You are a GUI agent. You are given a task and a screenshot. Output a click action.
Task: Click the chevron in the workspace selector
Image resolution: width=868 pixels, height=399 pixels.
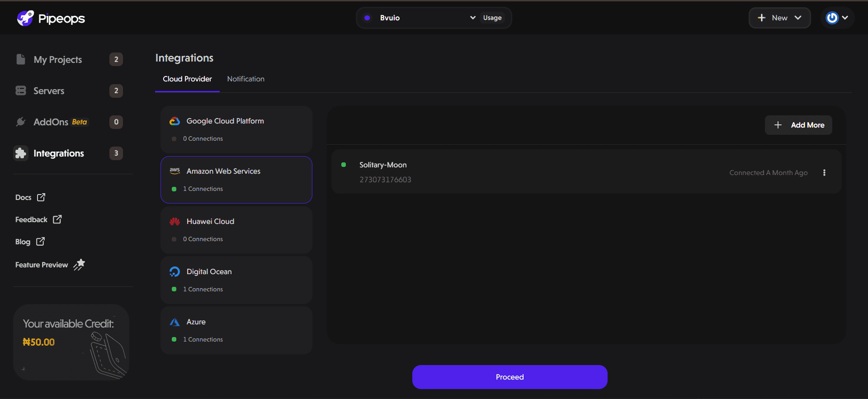pyautogui.click(x=473, y=18)
